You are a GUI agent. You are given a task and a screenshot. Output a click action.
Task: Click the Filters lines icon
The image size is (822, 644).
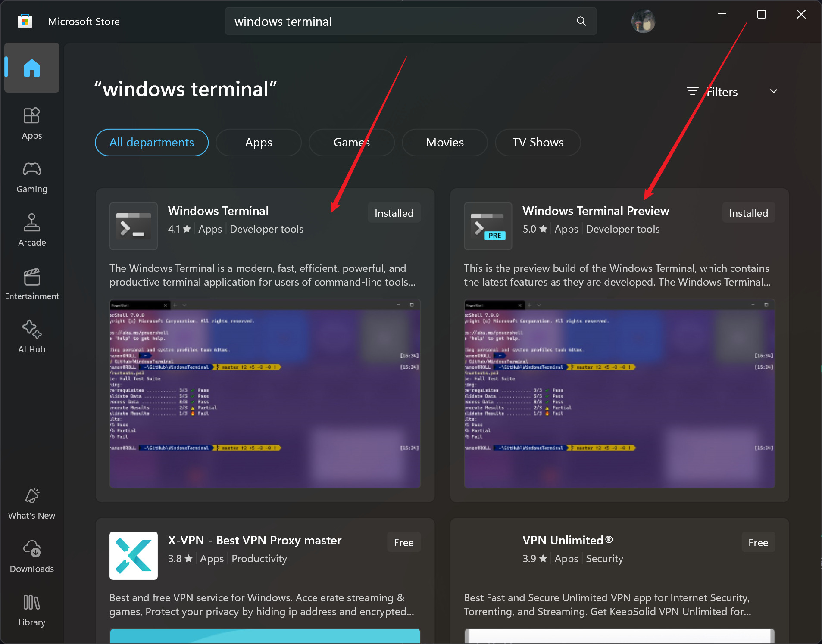coord(692,91)
